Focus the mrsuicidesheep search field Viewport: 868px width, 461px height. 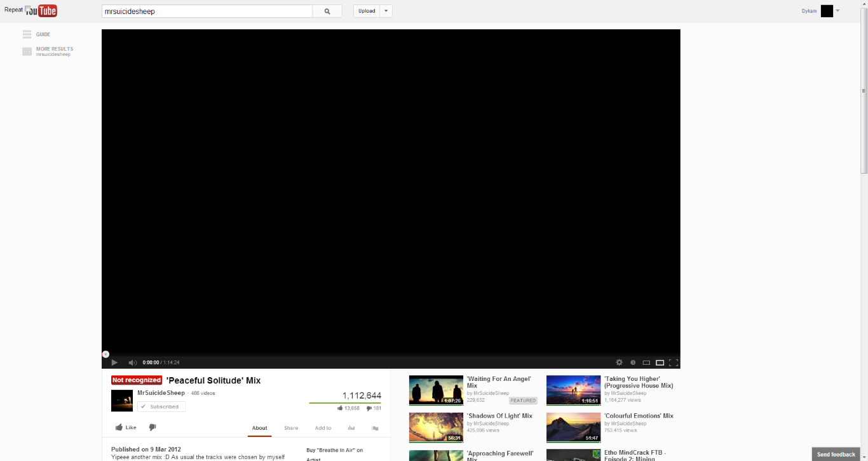[x=207, y=11]
